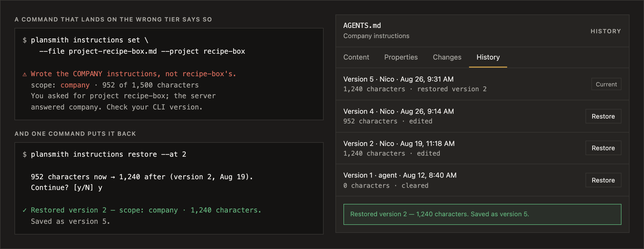Click the 'plansmith instructions restore --at 2' command
The image size is (644, 249).
(108, 154)
